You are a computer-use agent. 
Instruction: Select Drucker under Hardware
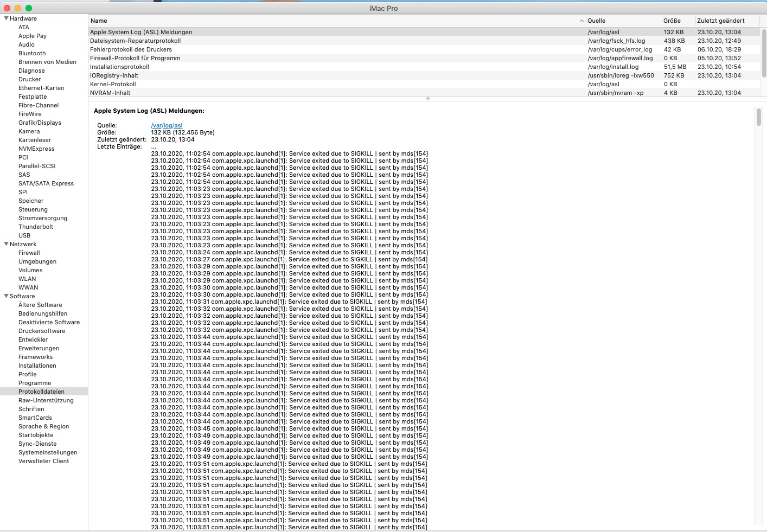29,79
